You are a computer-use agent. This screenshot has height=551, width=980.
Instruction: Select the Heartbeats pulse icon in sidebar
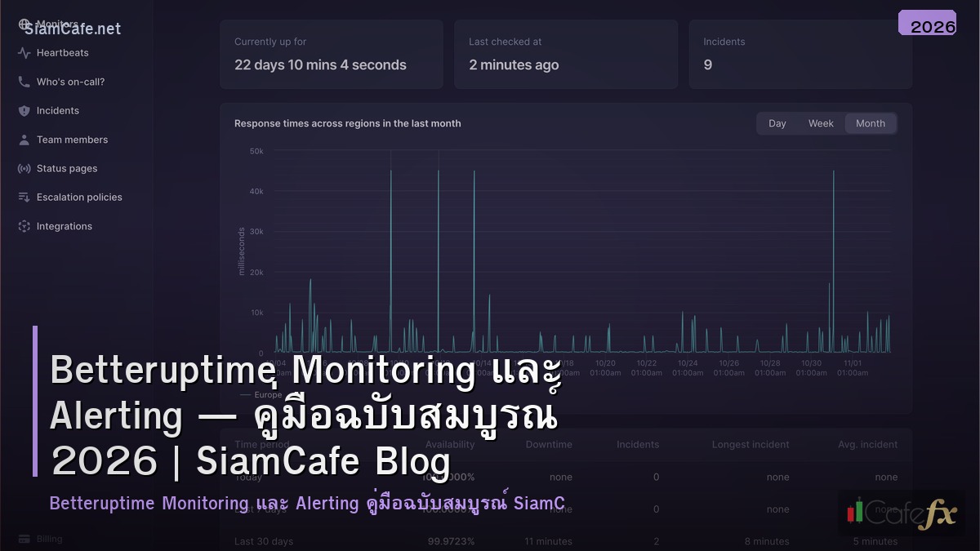pos(23,52)
